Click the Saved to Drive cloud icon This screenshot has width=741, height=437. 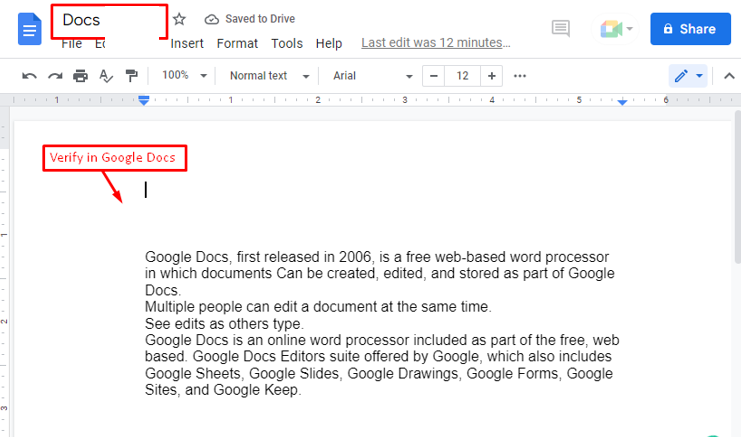click(x=211, y=19)
